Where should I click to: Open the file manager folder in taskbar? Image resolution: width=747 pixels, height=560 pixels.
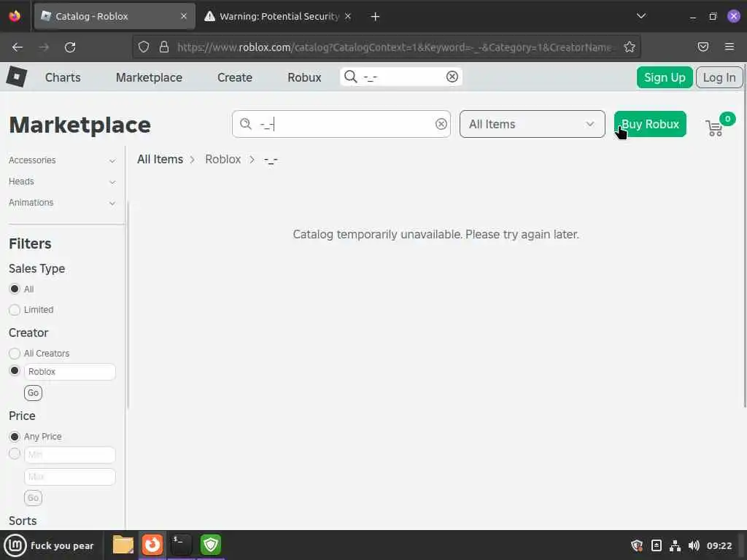tap(123, 545)
